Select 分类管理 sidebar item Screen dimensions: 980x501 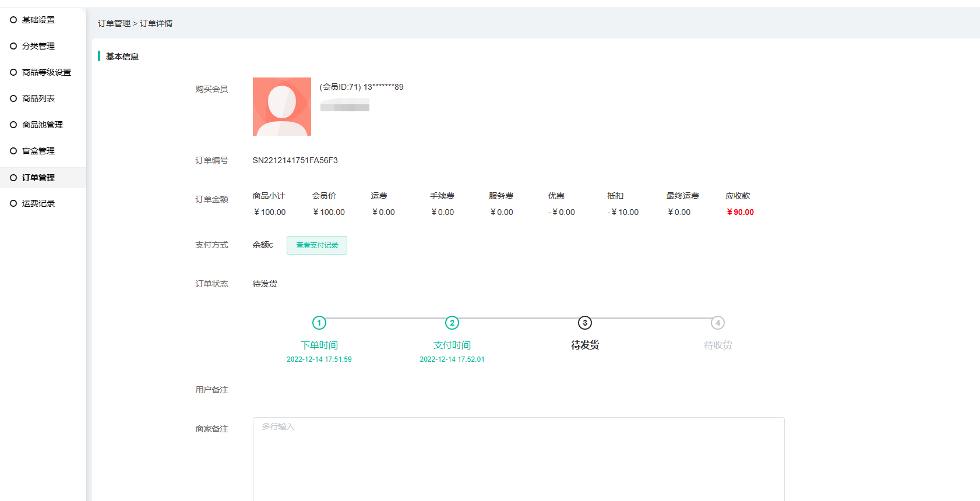[38, 46]
